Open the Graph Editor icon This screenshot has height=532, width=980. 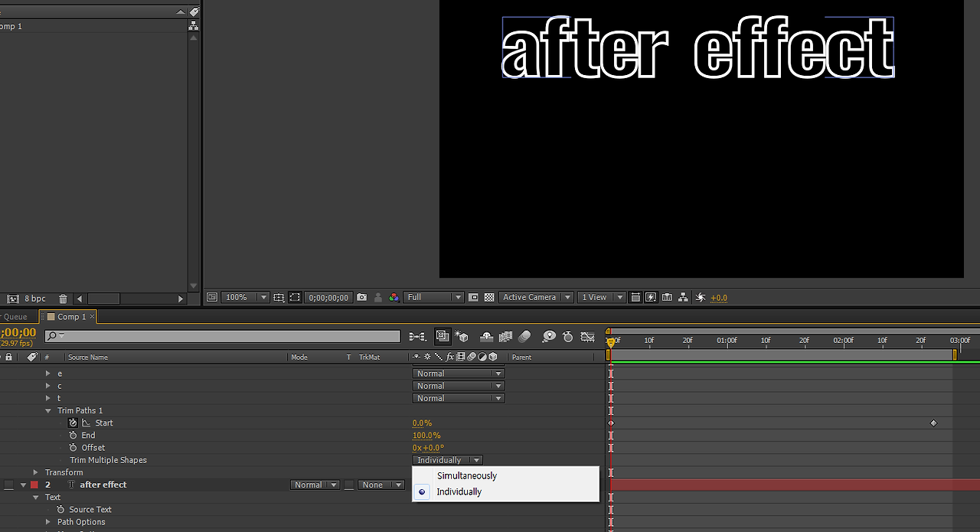point(587,336)
